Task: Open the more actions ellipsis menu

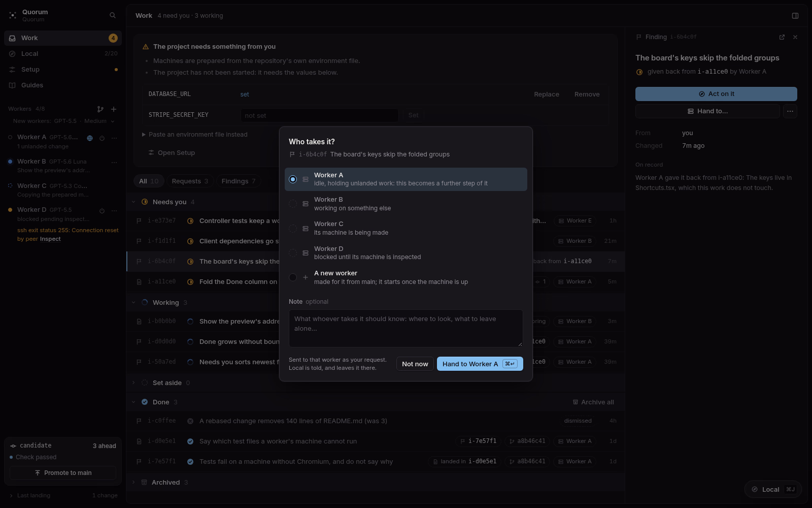Action: [x=790, y=111]
